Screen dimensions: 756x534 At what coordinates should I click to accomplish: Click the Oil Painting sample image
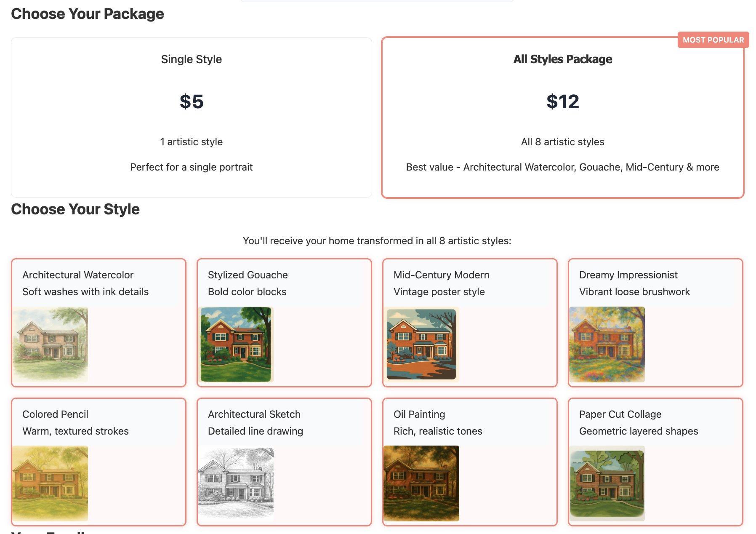click(422, 483)
